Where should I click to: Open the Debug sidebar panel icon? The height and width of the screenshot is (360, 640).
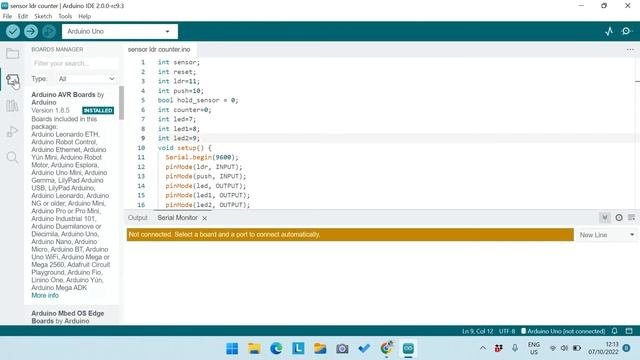[12, 131]
